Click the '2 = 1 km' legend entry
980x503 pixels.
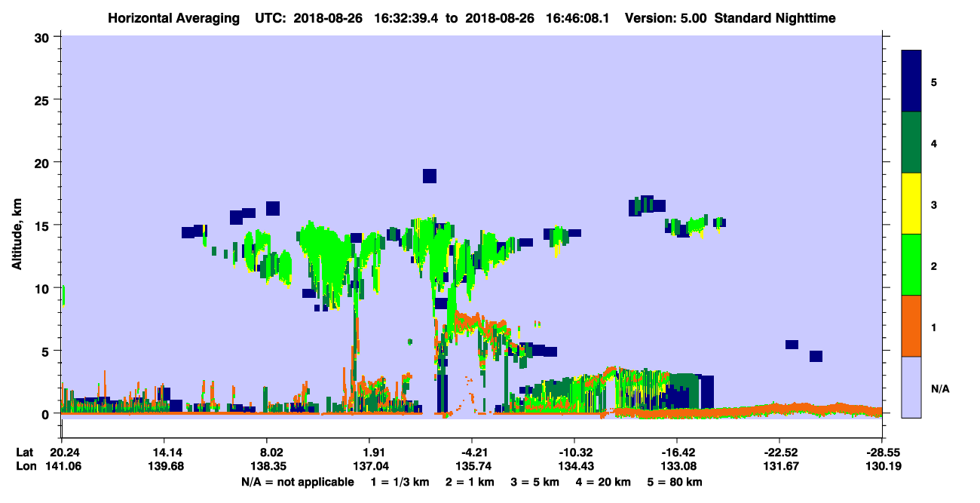[x=470, y=481]
